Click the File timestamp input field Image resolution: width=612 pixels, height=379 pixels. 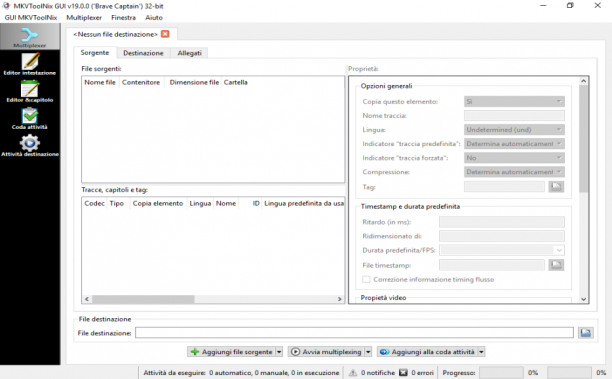pyautogui.click(x=492, y=265)
